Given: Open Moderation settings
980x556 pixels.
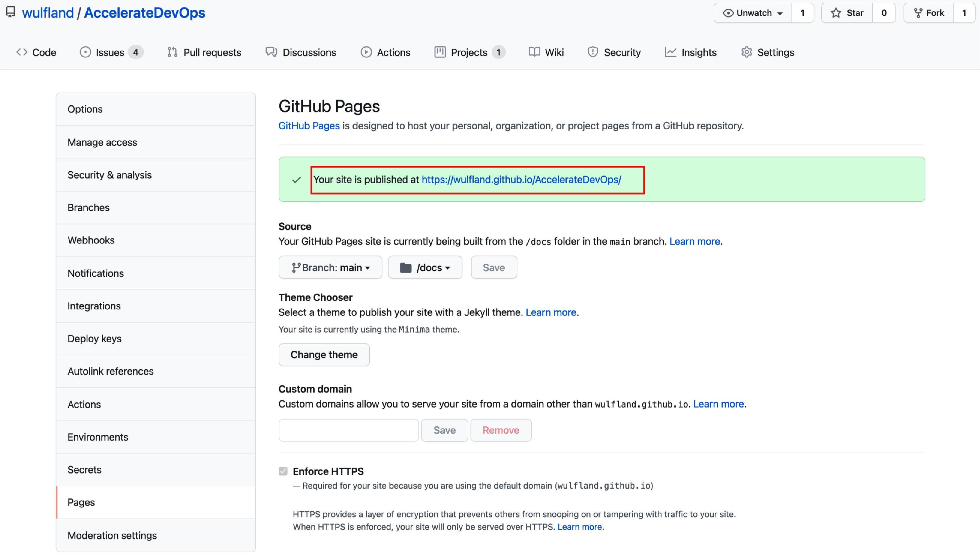Looking at the screenshot, I should pyautogui.click(x=156, y=535).
